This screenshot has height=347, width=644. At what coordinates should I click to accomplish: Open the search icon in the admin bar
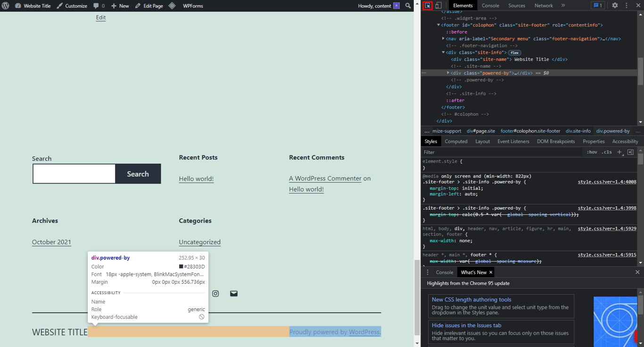[x=408, y=6]
